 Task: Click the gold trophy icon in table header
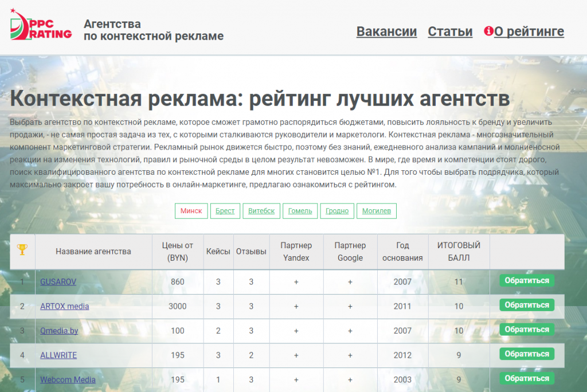click(22, 249)
